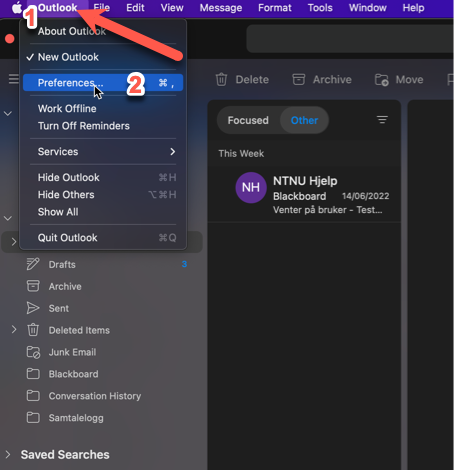The image size is (454, 470).
Task: Click the Conversation History folder icon
Action: 33,396
